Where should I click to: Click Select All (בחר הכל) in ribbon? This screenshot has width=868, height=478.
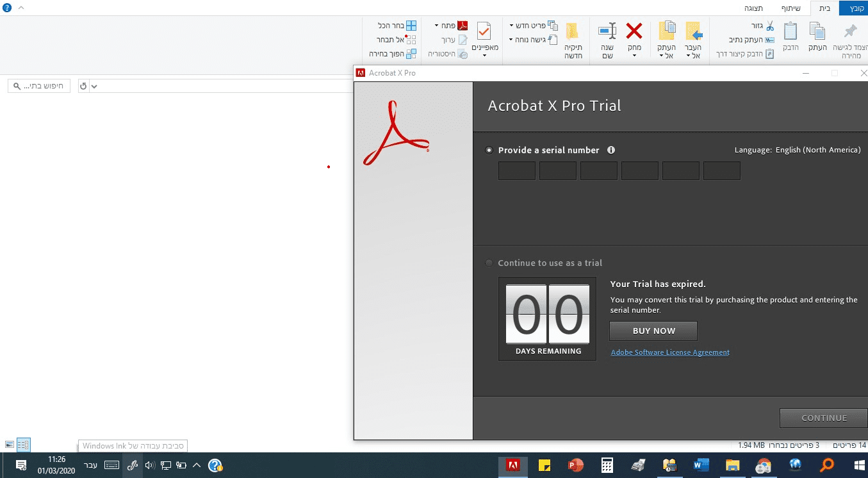pyautogui.click(x=397, y=26)
